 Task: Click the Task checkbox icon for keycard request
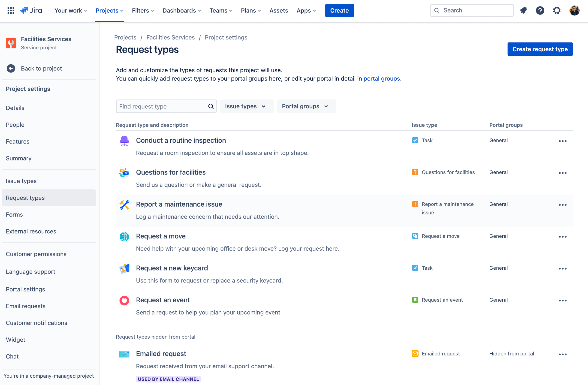point(415,268)
